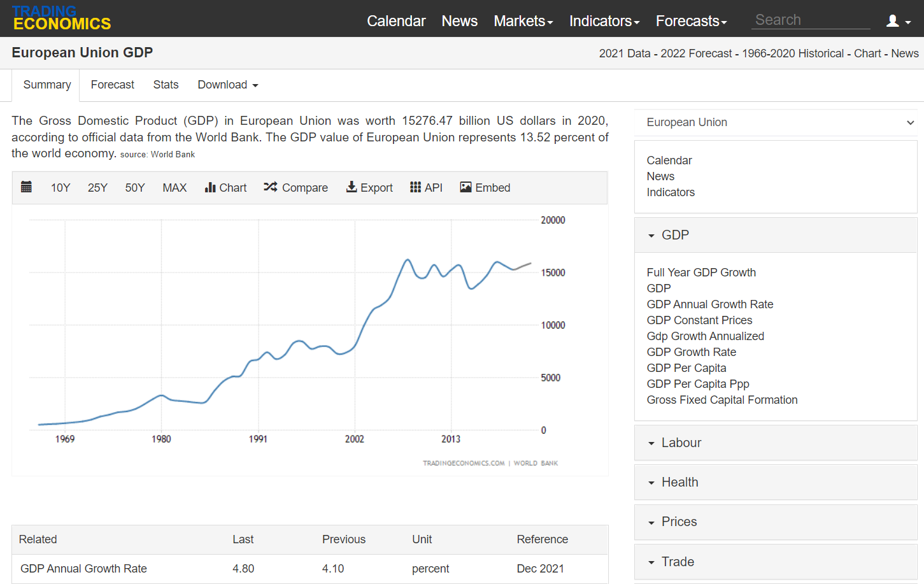Click the Last column header
This screenshot has height=584, width=924.
coord(243,539)
